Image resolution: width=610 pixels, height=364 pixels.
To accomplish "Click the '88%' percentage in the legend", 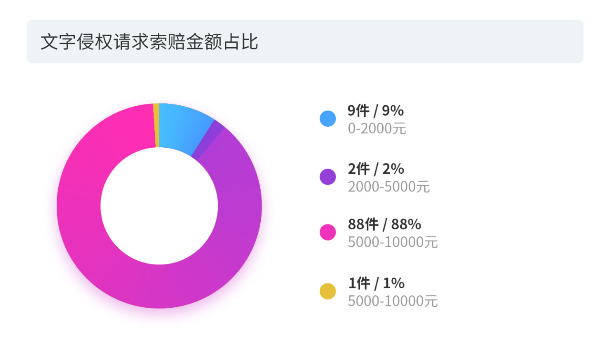I will pos(406,224).
